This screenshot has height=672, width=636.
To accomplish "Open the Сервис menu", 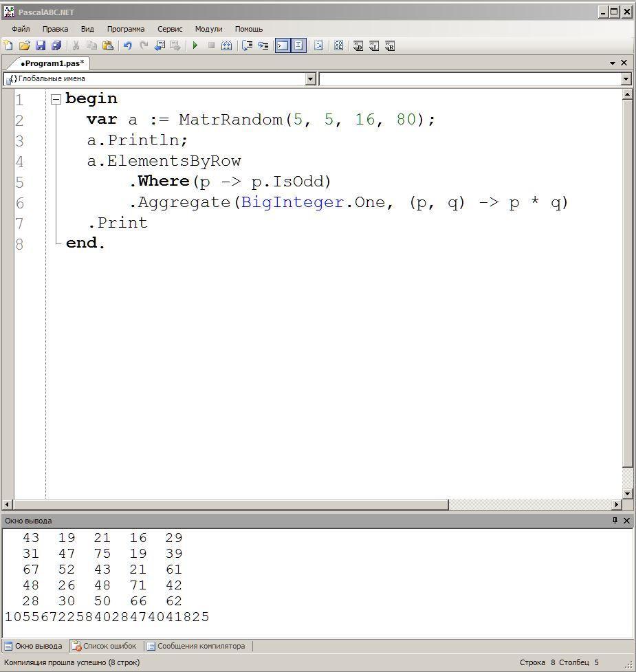I will 170,29.
